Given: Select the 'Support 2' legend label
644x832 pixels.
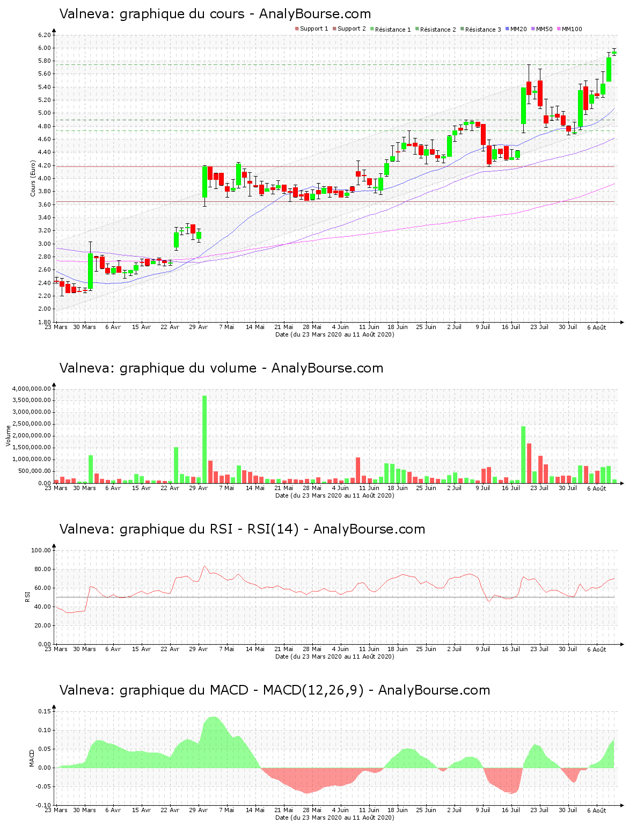Looking at the screenshot, I should 352,29.
